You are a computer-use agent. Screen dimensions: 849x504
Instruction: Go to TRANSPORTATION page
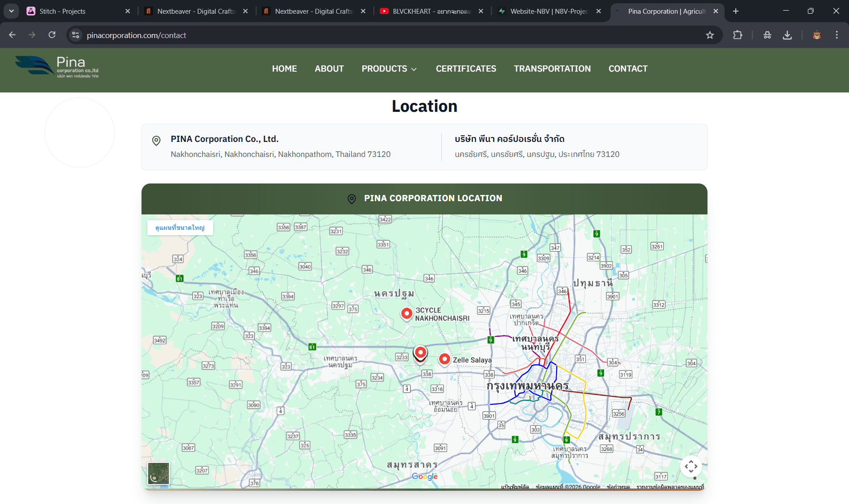tap(552, 69)
